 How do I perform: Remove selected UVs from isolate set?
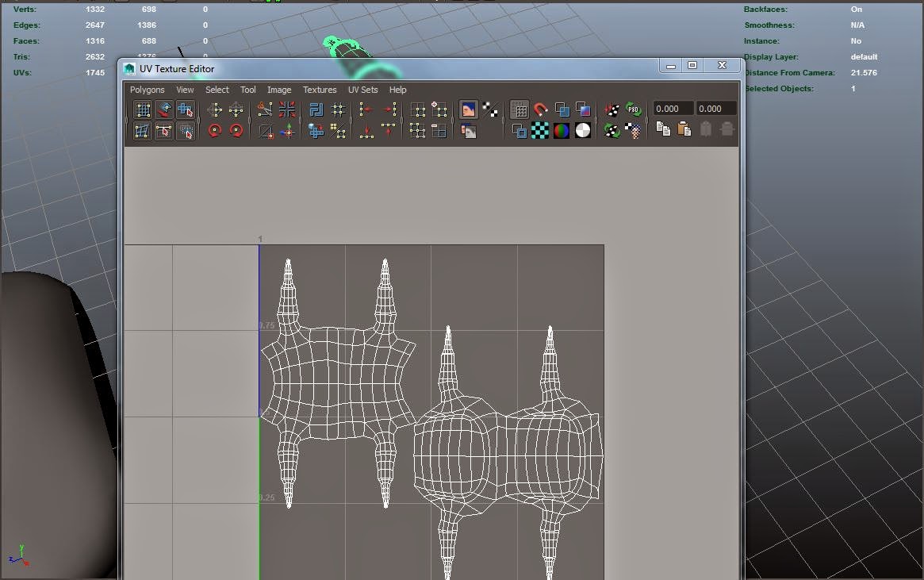point(439,131)
